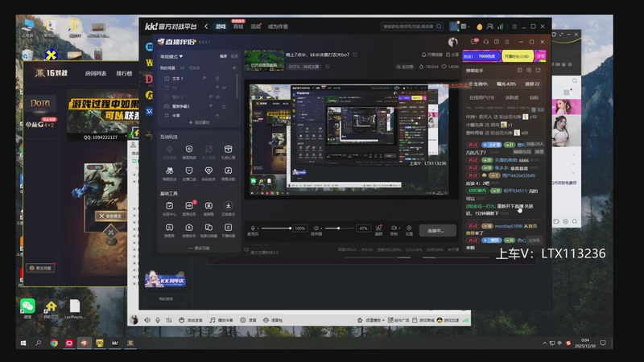Mute the 麦克风 microphone icon

click(x=253, y=228)
